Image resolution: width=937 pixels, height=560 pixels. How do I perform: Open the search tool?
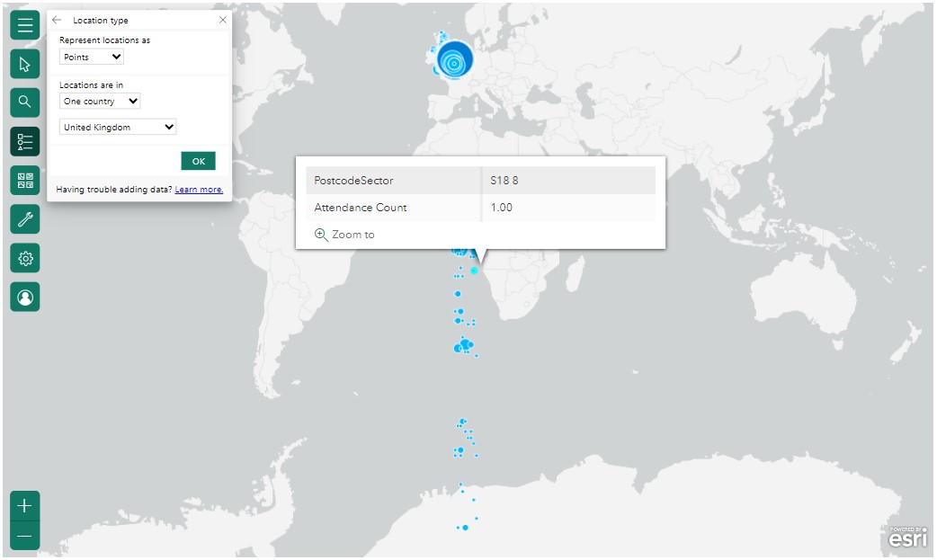24,102
